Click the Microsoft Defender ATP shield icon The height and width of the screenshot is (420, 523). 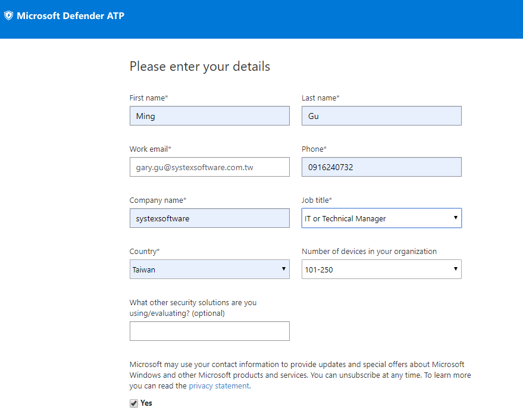tap(8, 16)
